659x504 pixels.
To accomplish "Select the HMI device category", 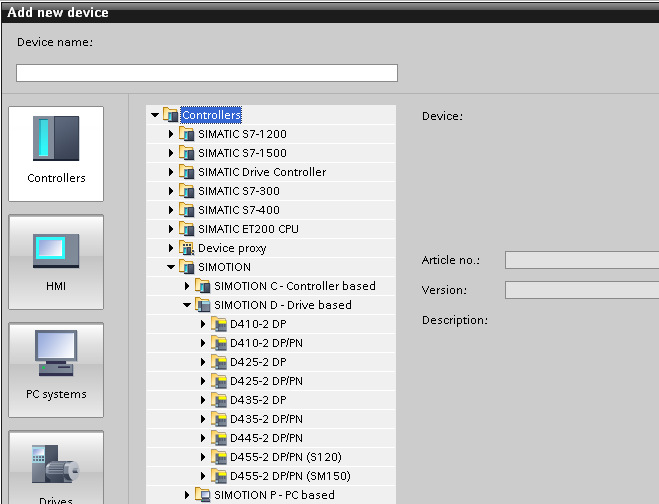I will click(x=56, y=260).
